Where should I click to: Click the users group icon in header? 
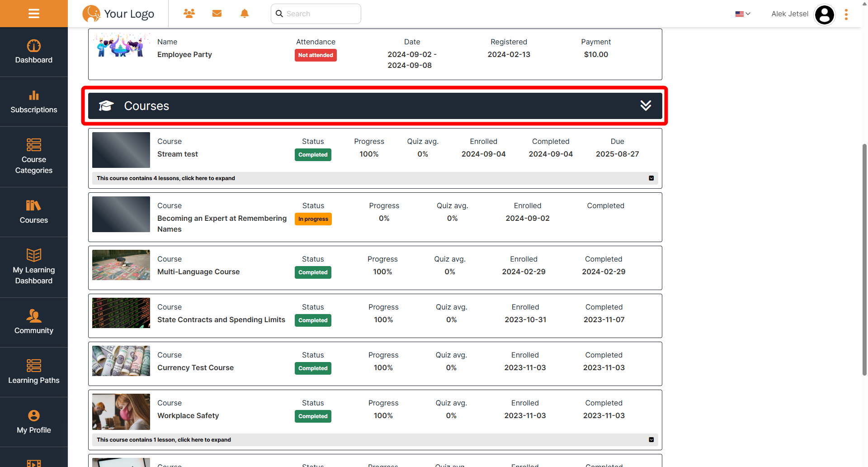coord(189,14)
